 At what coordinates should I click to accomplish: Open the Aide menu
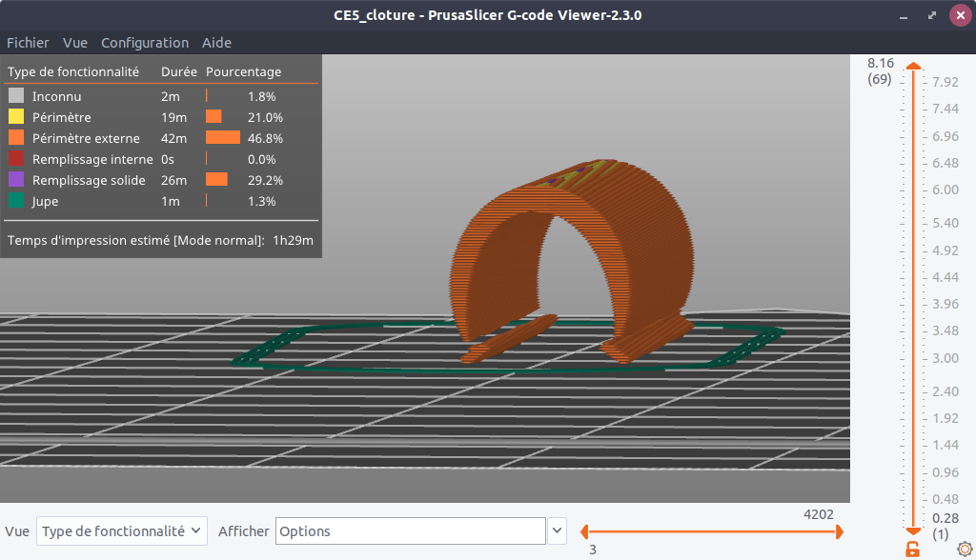tap(216, 43)
